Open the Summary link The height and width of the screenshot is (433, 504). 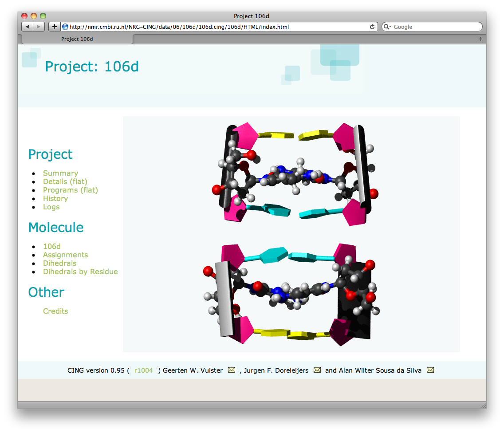pyautogui.click(x=60, y=173)
